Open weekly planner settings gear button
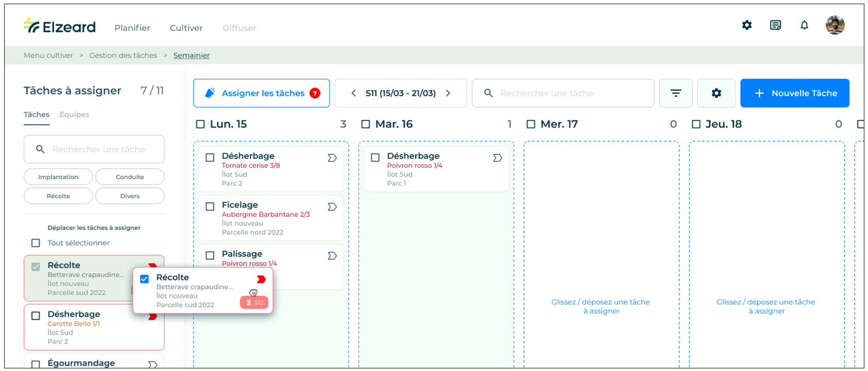 (x=716, y=93)
